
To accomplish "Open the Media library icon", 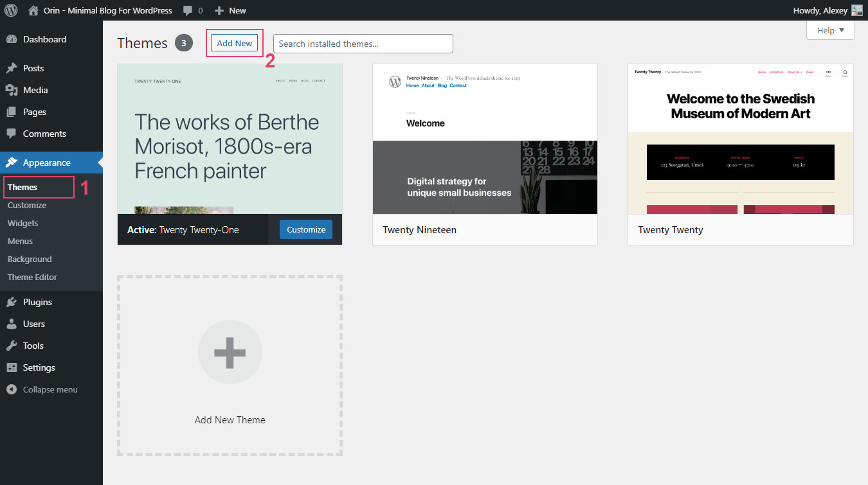I will [14, 90].
